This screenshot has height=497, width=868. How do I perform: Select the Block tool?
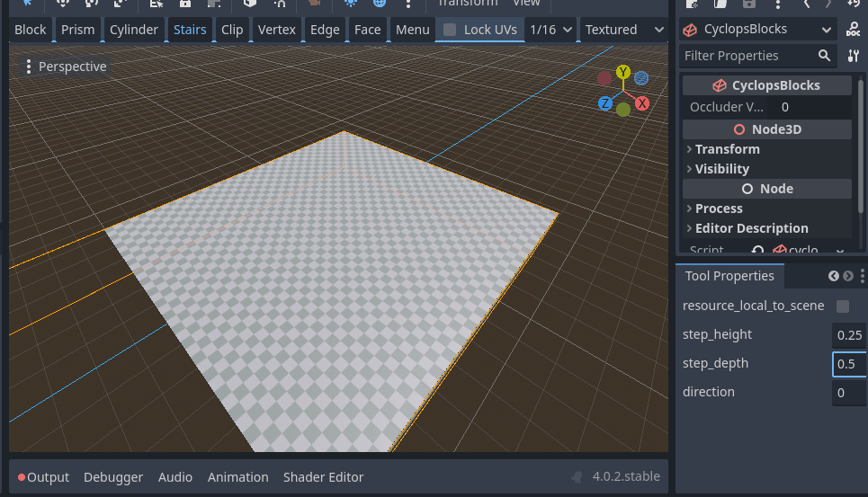click(31, 30)
